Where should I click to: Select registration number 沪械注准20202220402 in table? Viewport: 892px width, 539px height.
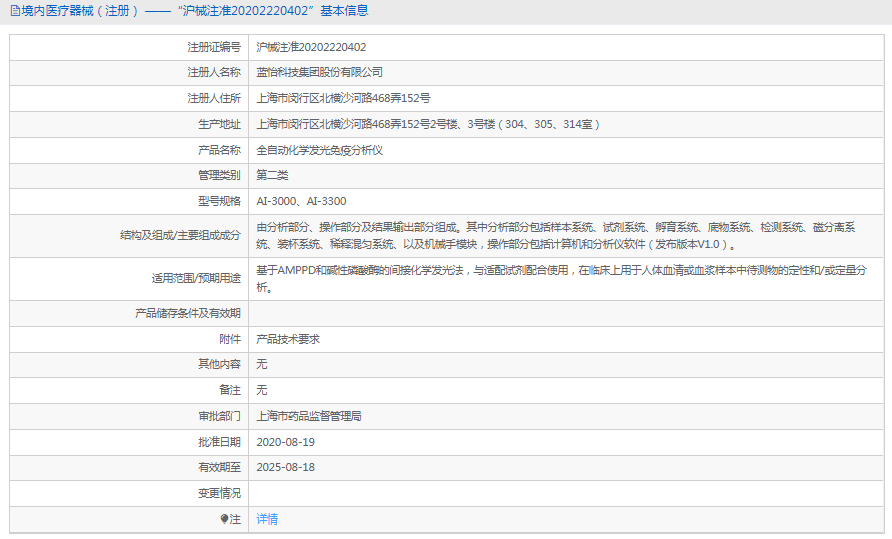coord(311,47)
